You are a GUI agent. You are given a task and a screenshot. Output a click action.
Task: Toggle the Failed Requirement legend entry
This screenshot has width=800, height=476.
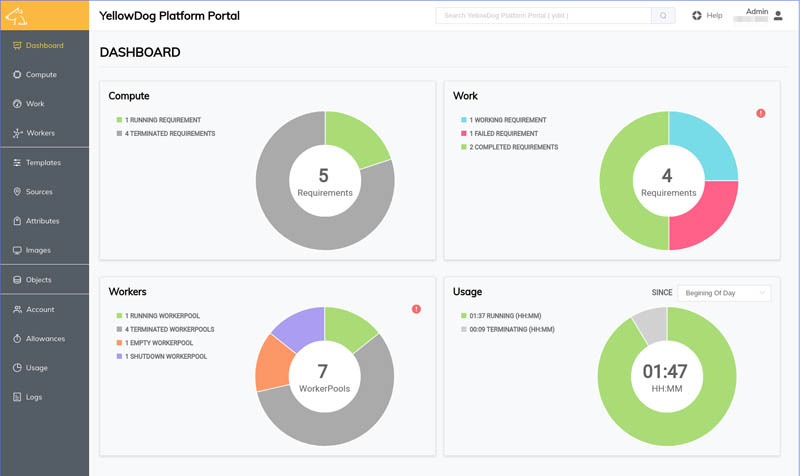tap(499, 134)
